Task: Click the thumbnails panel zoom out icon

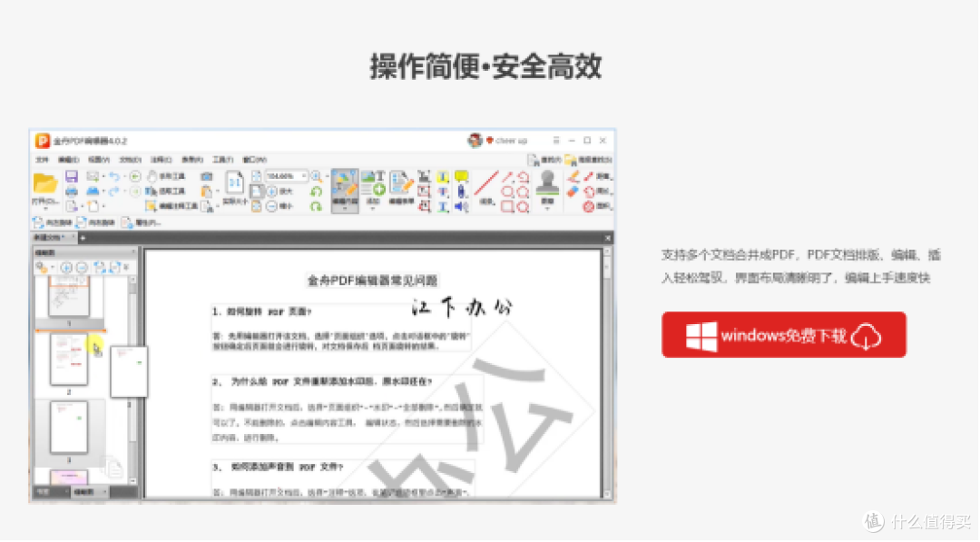Action: click(x=82, y=268)
